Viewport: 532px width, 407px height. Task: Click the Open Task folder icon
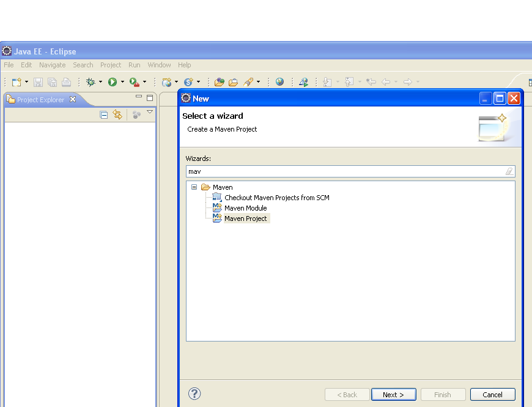(x=234, y=82)
